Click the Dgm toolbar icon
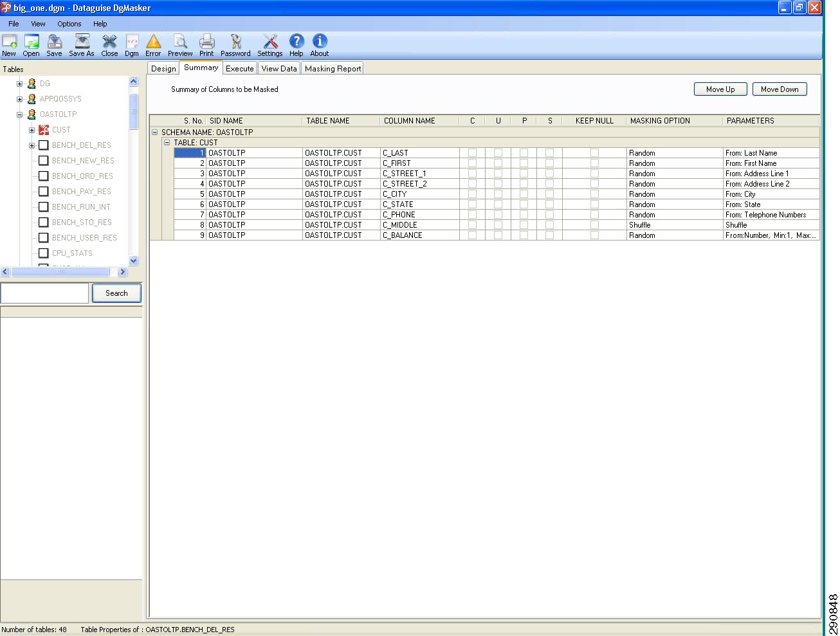The width and height of the screenshot is (840, 636). pyautogui.click(x=132, y=45)
